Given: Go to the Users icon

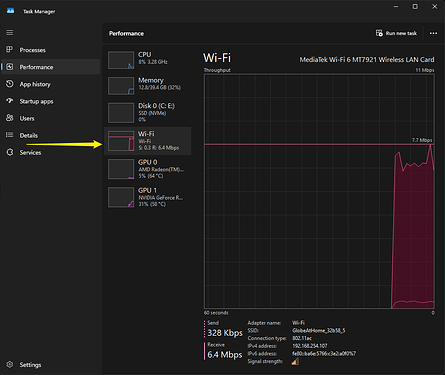Looking at the screenshot, I should (x=10, y=118).
